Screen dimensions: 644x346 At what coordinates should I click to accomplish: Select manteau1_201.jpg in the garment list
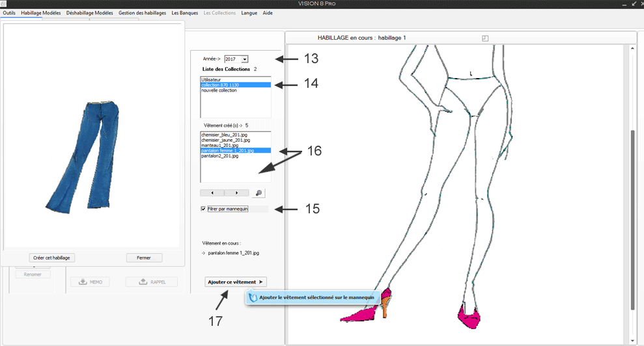point(220,145)
